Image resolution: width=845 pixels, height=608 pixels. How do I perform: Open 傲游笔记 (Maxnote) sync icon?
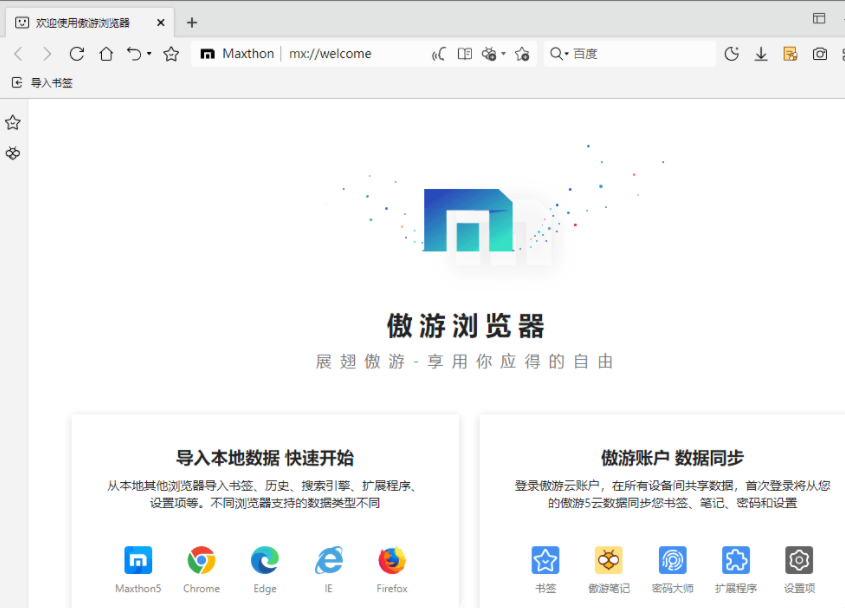click(608, 560)
